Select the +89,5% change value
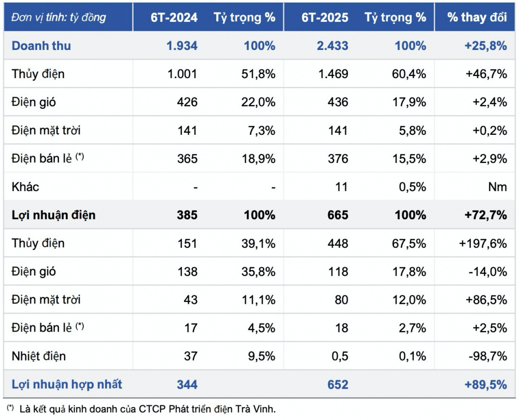Screen dimensions: 521x420 (485, 385)
